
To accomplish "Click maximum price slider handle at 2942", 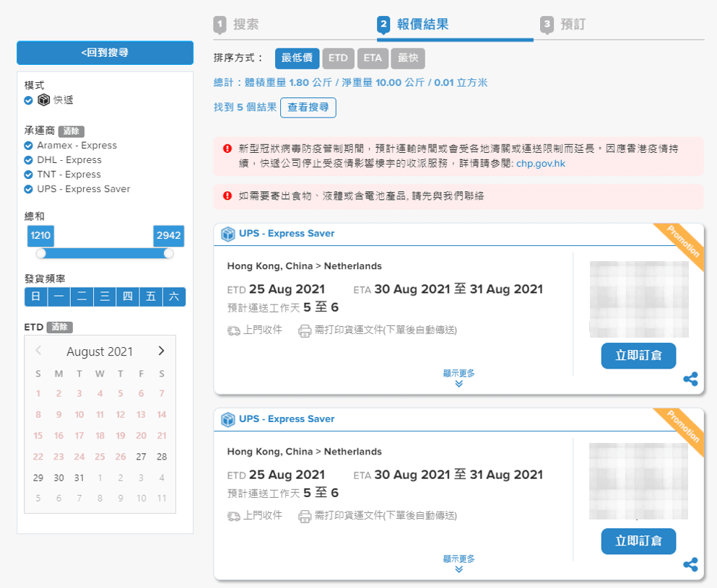I will coord(169,253).
